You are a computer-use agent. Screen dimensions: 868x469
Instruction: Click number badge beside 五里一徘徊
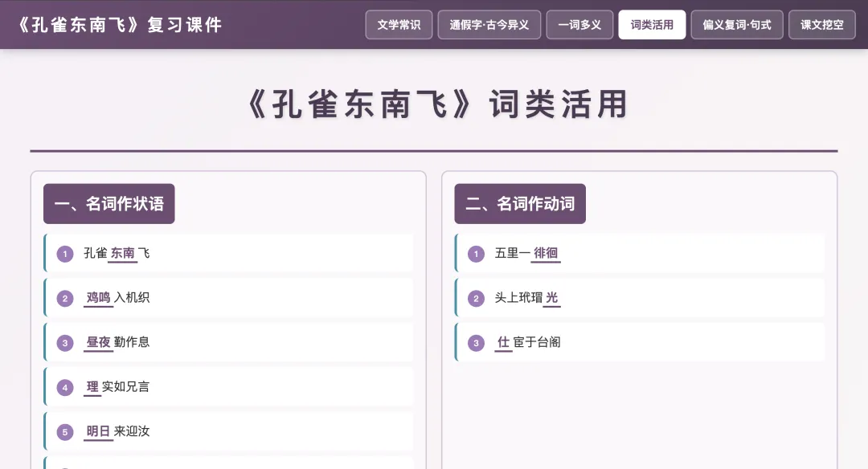click(x=476, y=254)
